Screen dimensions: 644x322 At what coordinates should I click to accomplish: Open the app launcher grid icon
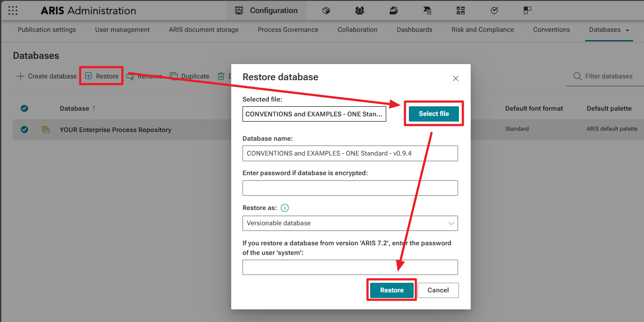click(x=13, y=10)
